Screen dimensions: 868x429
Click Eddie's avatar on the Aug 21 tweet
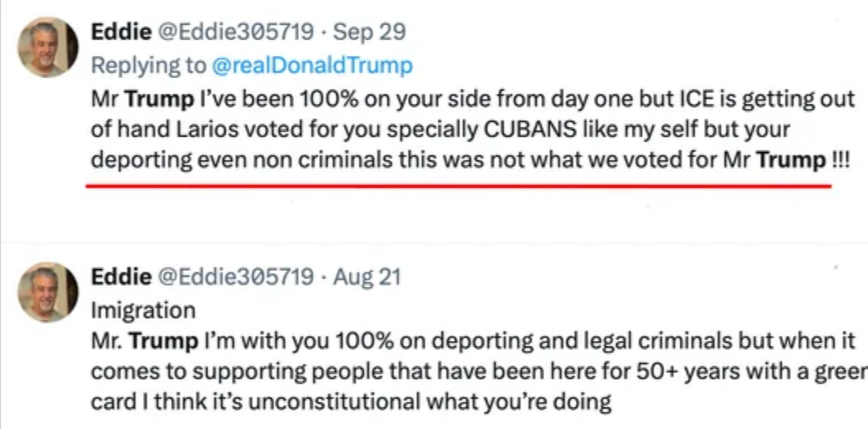click(x=48, y=291)
